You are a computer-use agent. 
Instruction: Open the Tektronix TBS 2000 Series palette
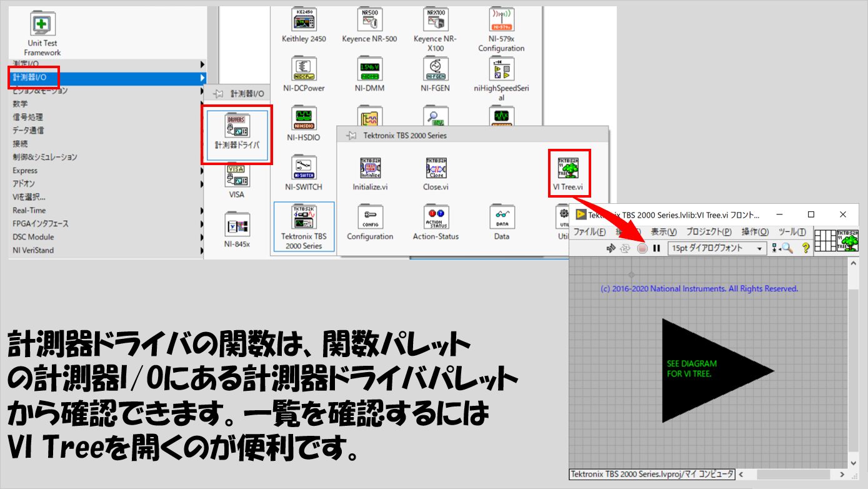tap(304, 227)
